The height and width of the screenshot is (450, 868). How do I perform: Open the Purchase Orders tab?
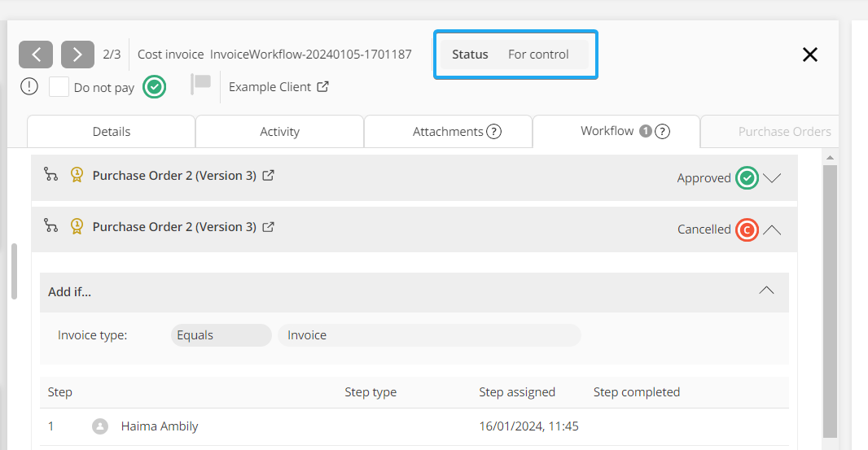tap(783, 131)
